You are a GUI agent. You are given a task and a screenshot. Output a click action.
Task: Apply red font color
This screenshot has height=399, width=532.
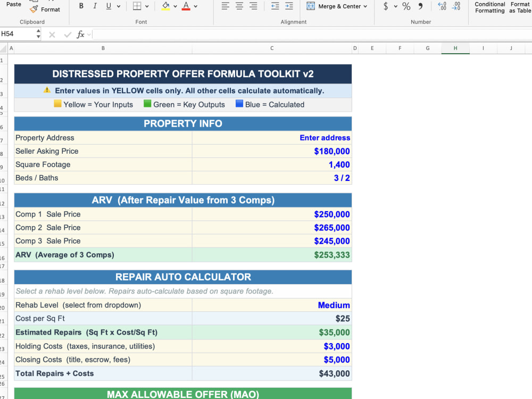(186, 6)
